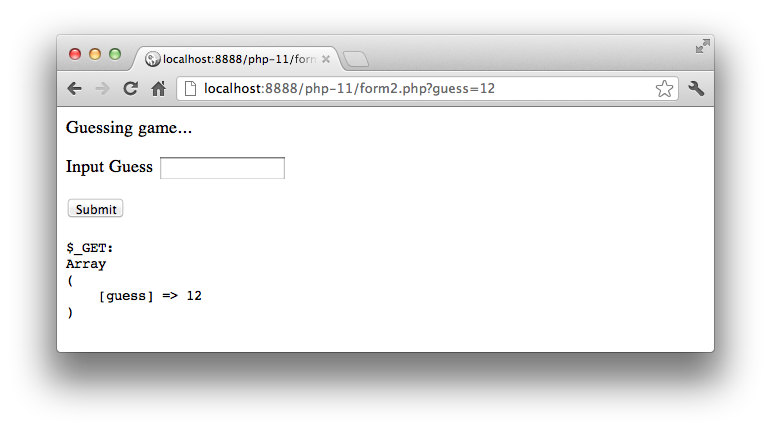Close the localhost tab with the x

[x=326, y=59]
